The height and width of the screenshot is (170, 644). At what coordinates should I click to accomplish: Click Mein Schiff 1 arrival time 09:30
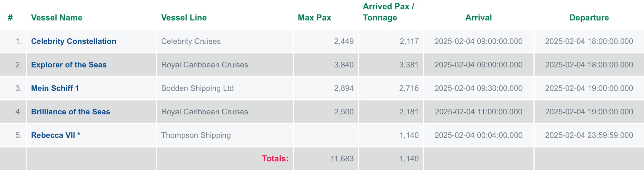[478, 88]
